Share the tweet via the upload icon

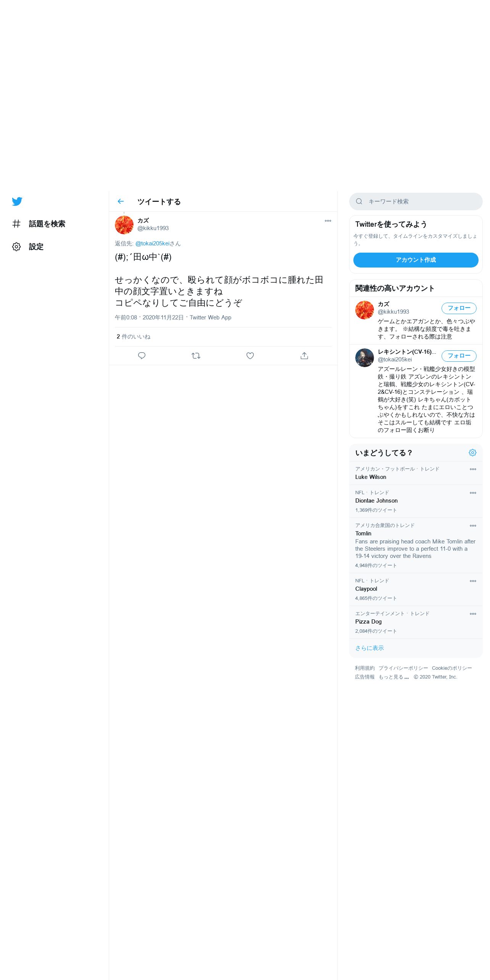pyautogui.click(x=304, y=356)
